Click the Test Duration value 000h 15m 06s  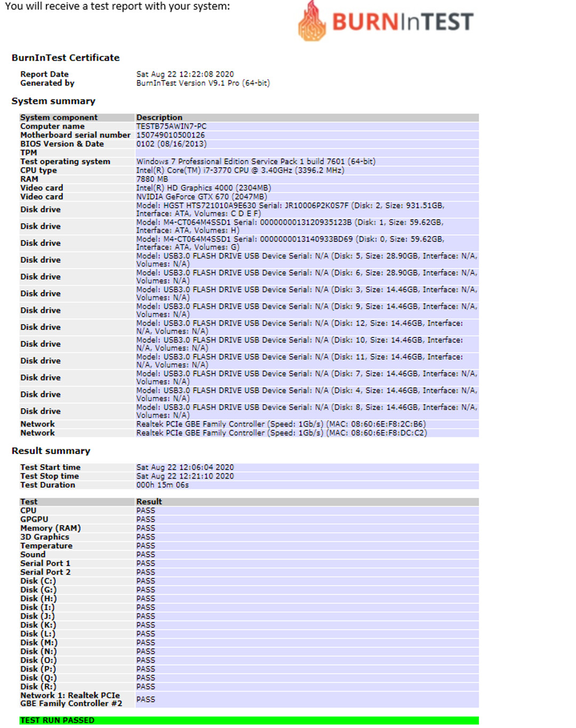[163, 485]
